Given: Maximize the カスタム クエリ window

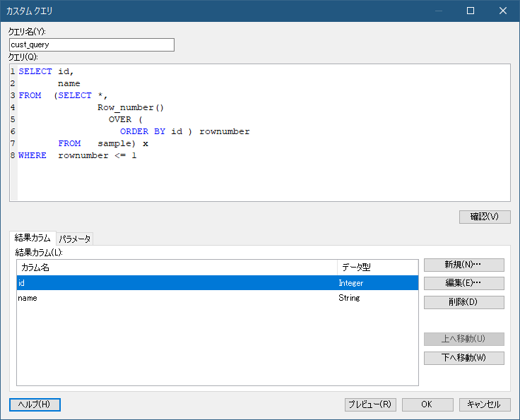Looking at the screenshot, I should 471,11.
